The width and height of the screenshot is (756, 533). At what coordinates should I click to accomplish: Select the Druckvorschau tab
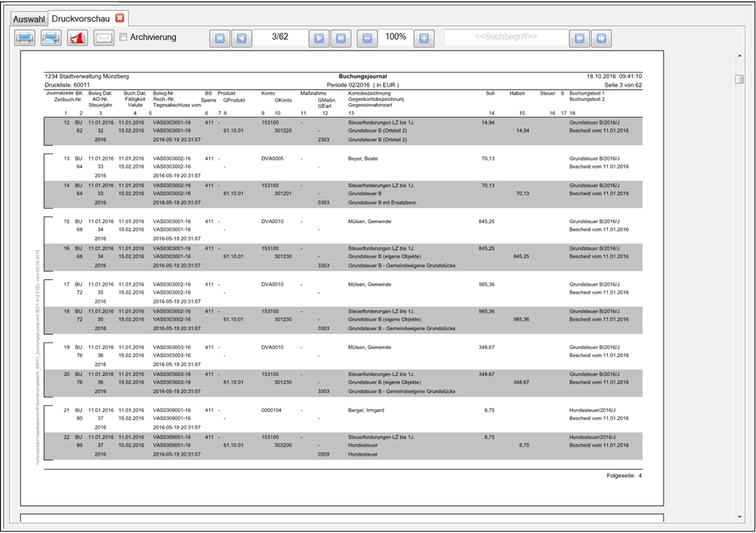click(81, 18)
